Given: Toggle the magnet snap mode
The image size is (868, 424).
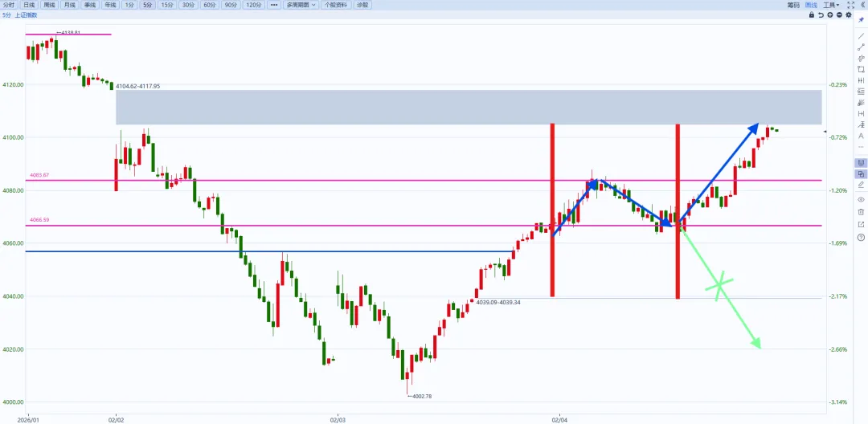Looking at the screenshot, I should [x=861, y=162].
